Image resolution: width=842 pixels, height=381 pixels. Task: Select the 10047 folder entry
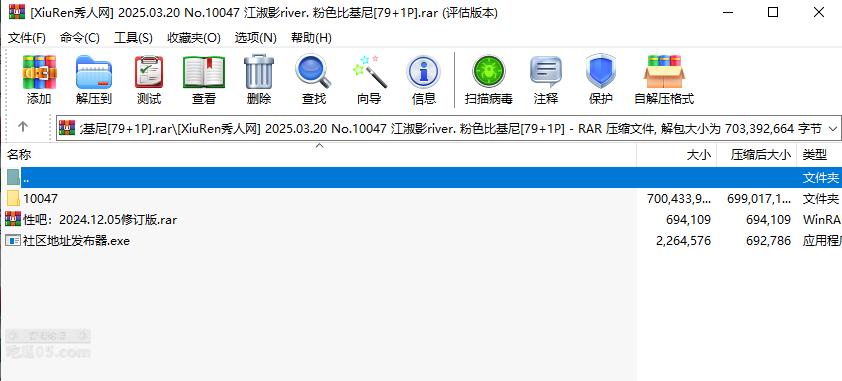[40, 199]
